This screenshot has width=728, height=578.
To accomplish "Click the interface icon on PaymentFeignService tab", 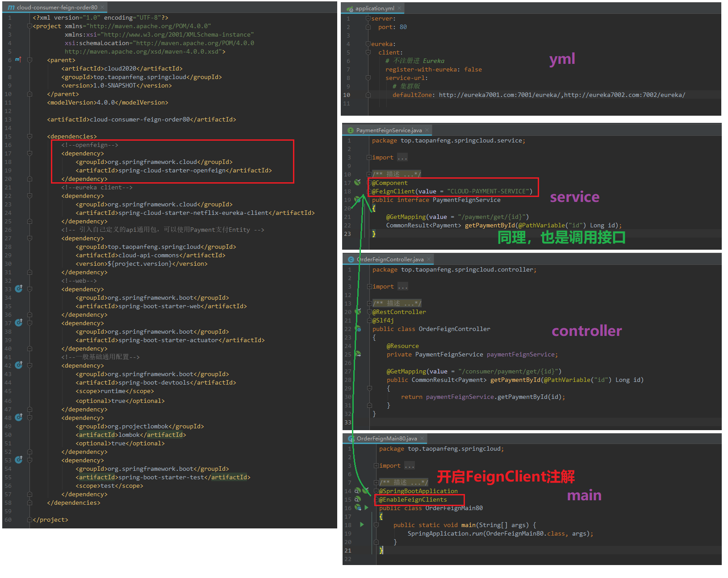I will [351, 130].
